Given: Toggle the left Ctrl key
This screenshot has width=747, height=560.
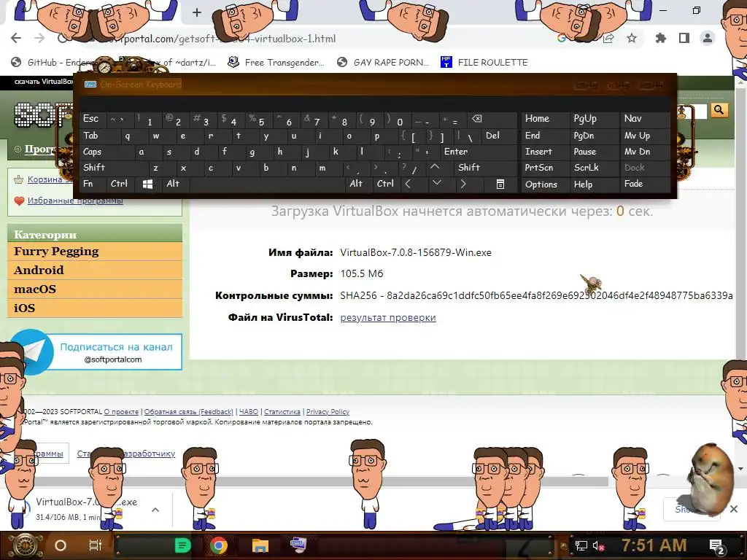Looking at the screenshot, I should tap(120, 184).
